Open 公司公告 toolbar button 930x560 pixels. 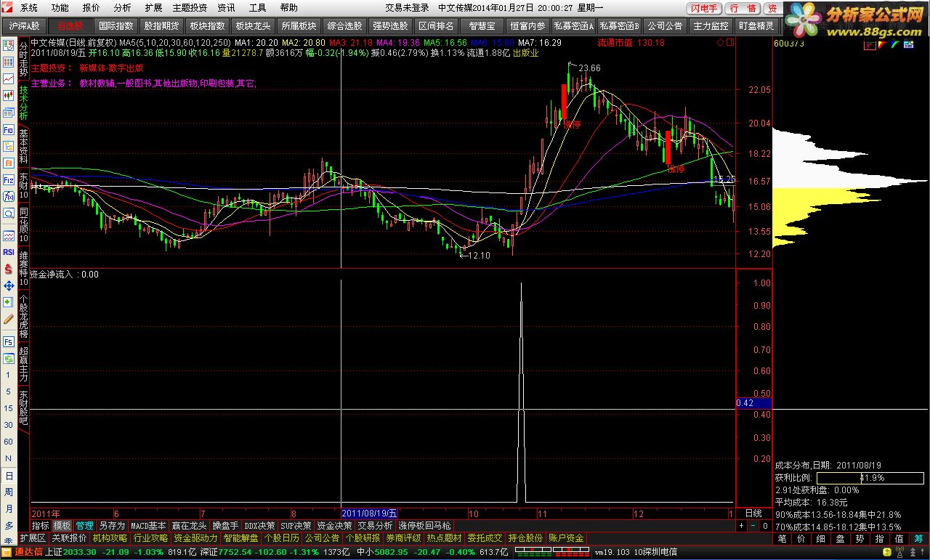(665, 25)
